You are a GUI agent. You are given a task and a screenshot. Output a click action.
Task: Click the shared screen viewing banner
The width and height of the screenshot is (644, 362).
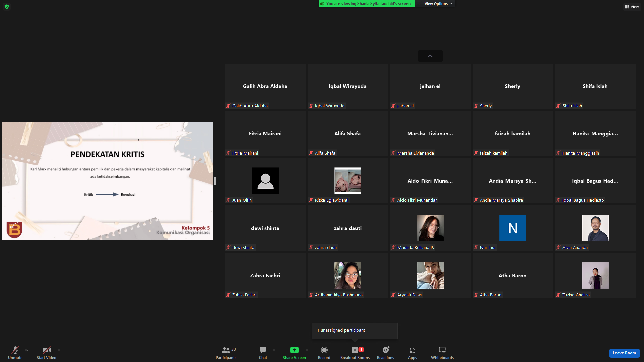367,4
